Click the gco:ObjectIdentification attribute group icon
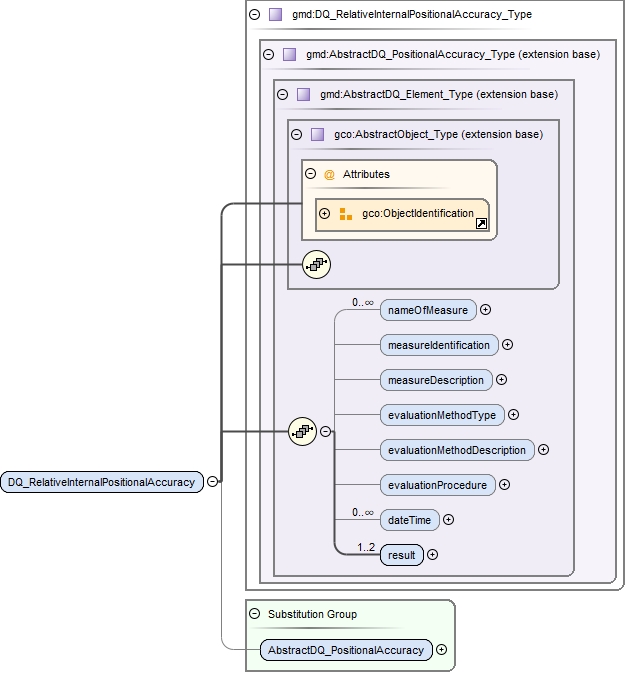The width and height of the screenshot is (626, 673). [x=346, y=214]
